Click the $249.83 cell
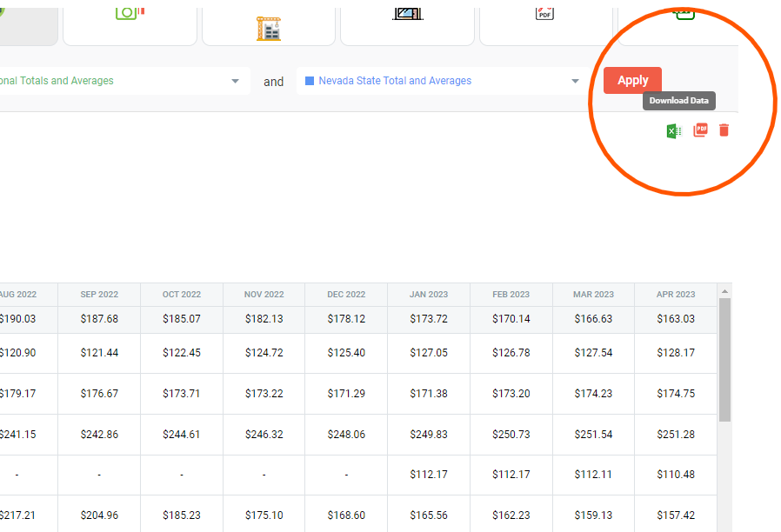Viewport: 781px width, 532px height. click(x=429, y=435)
